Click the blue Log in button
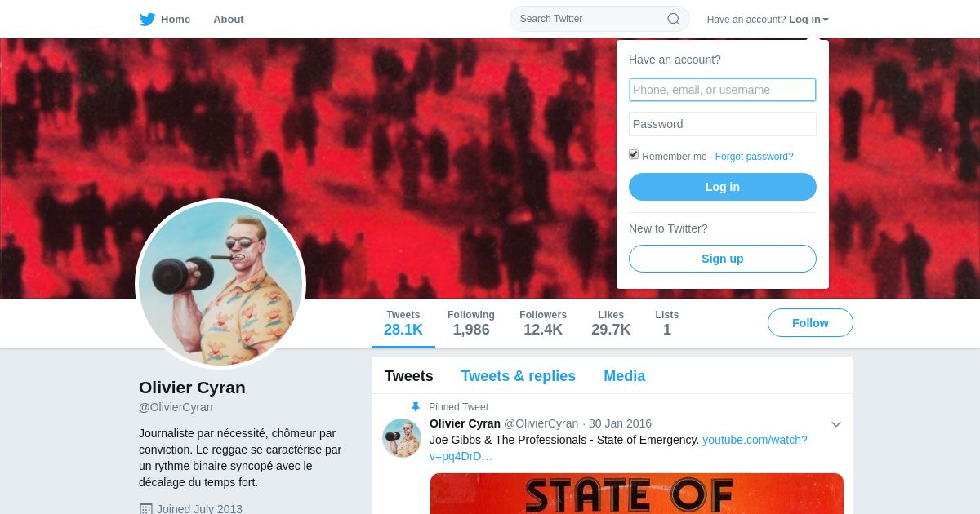 click(723, 187)
